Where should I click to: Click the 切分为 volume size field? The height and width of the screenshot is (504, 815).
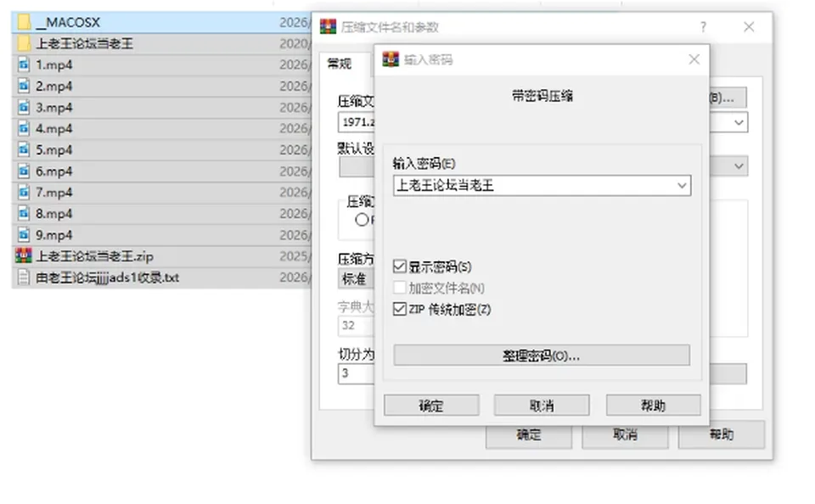tap(357, 373)
